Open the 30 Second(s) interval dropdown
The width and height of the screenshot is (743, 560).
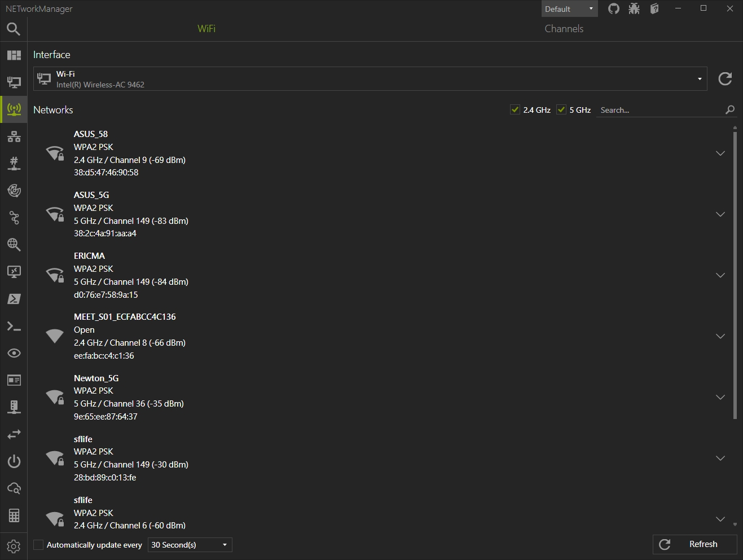(x=190, y=545)
